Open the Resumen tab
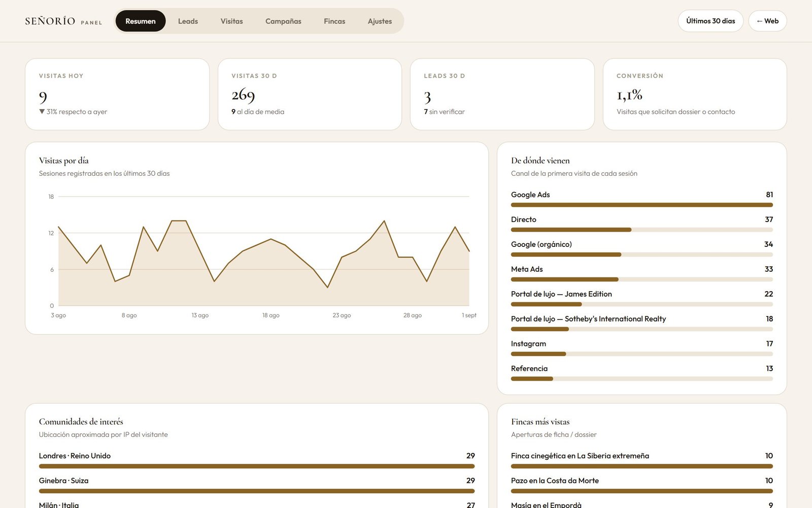Image resolution: width=812 pixels, height=508 pixels. 141,21
